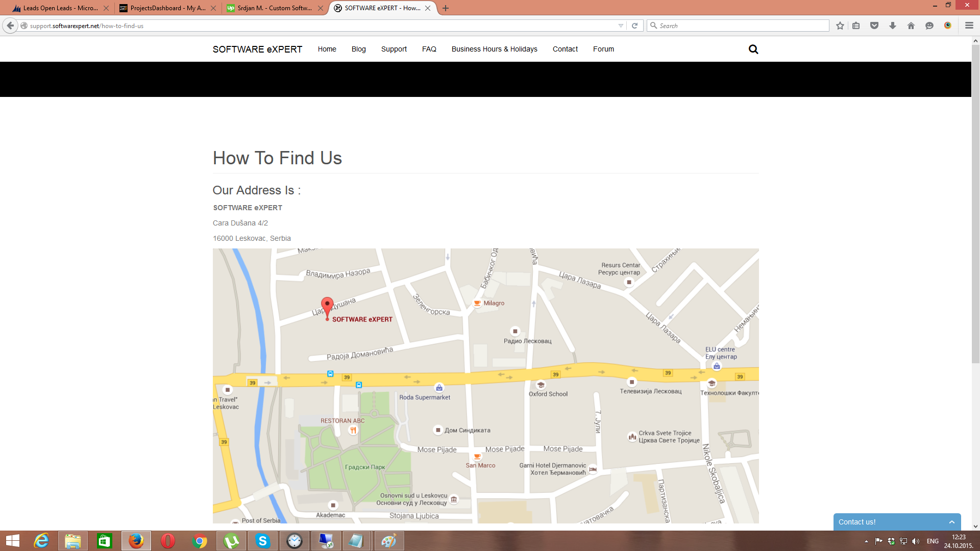Click the Технолошки Факултет school marker
980x551 pixels.
pyautogui.click(x=712, y=383)
